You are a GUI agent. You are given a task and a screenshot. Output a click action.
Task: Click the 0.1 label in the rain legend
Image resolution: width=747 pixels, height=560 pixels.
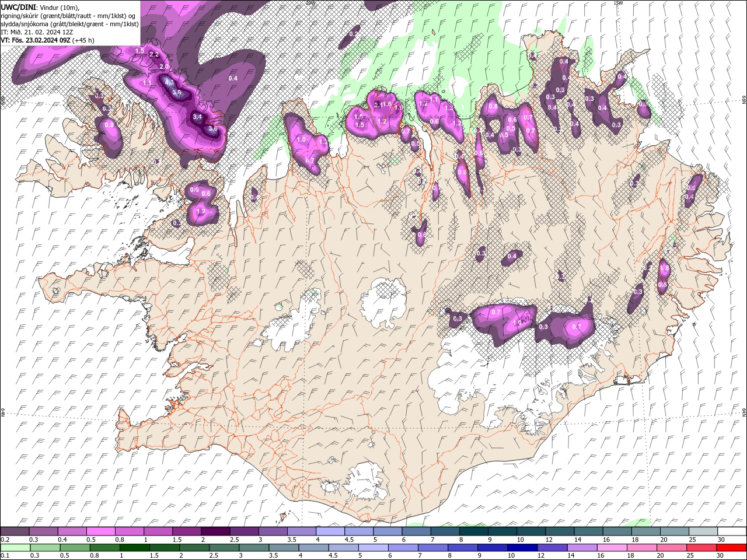tap(5, 556)
